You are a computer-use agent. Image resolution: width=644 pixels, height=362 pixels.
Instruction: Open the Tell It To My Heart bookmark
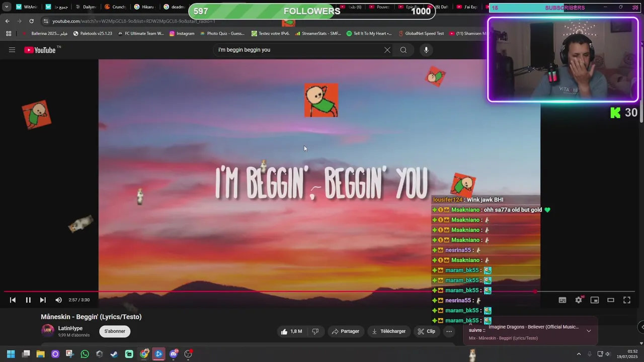[x=369, y=34]
